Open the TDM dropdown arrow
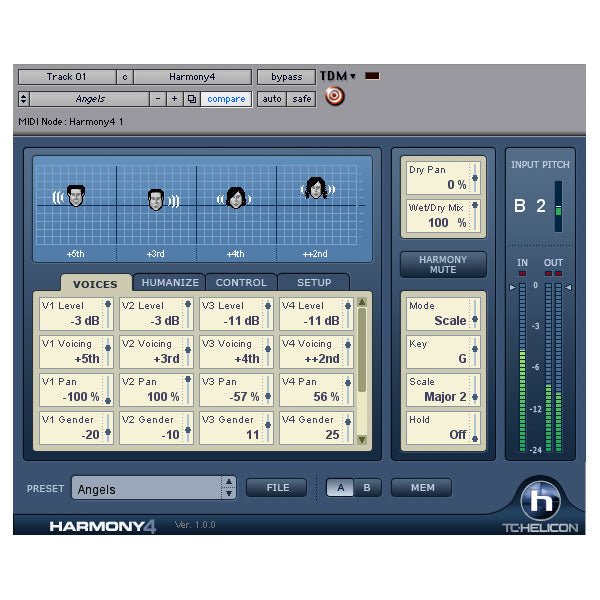Image resolution: width=600 pixels, height=600 pixels. tap(353, 76)
